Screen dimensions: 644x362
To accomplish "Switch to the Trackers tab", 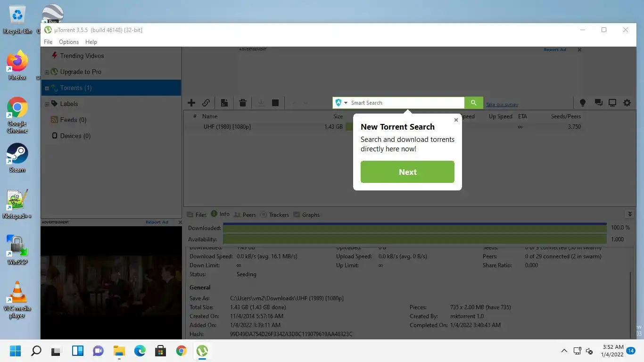I will [274, 214].
